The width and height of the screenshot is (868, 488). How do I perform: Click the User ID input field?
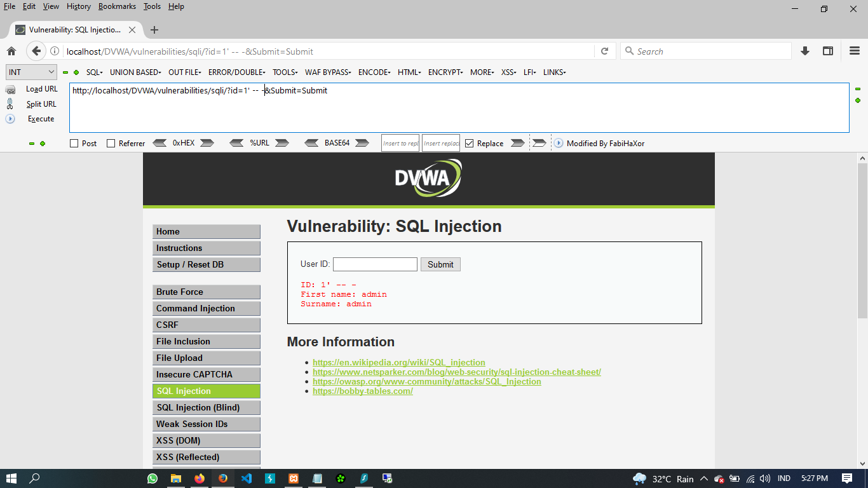(375, 264)
